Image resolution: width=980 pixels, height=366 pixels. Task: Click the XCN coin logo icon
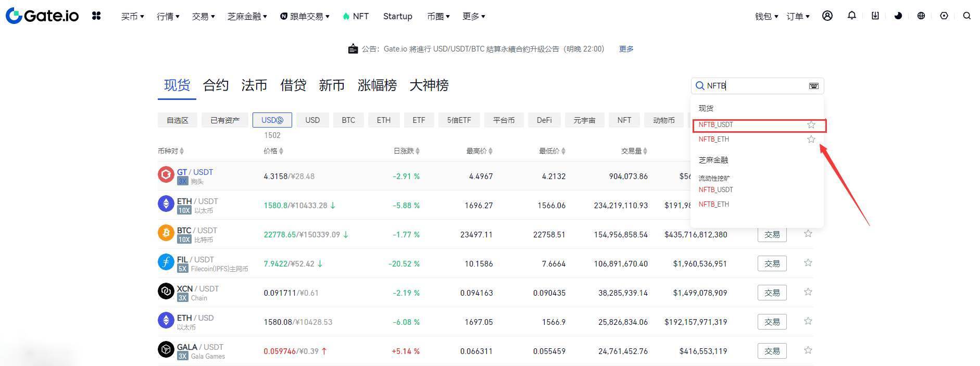[166, 291]
